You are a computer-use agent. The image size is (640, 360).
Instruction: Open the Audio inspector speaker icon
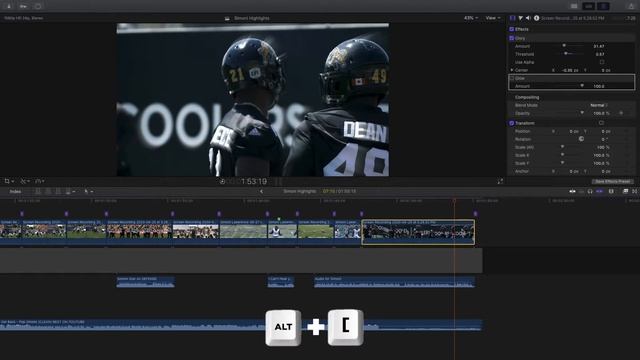[x=528, y=18]
